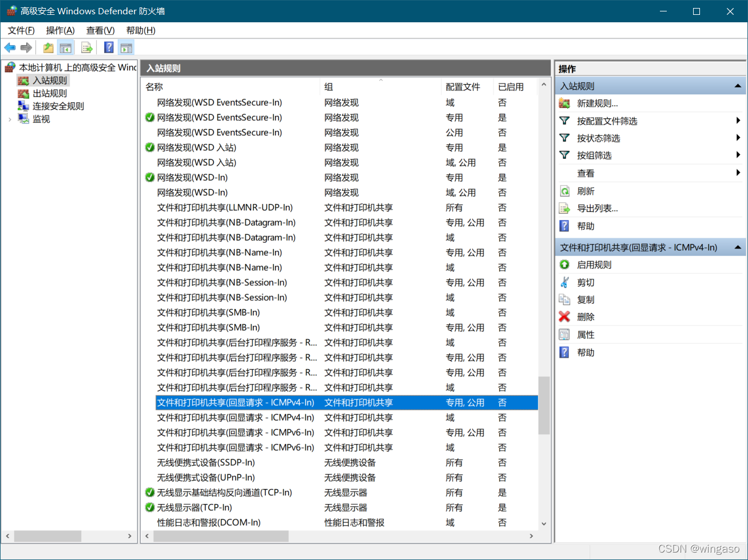This screenshot has width=748, height=560.
Task: Click the 连接安全规则 tree icon
Action: pyautogui.click(x=23, y=106)
